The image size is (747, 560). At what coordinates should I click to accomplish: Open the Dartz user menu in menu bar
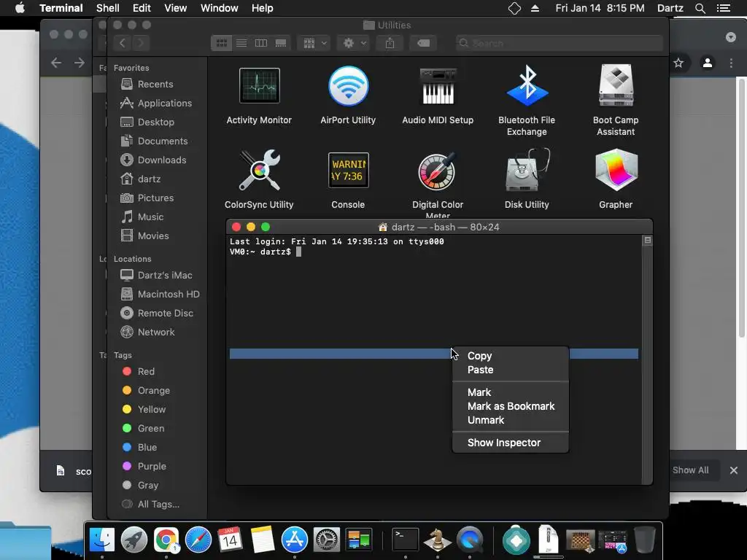tap(670, 8)
